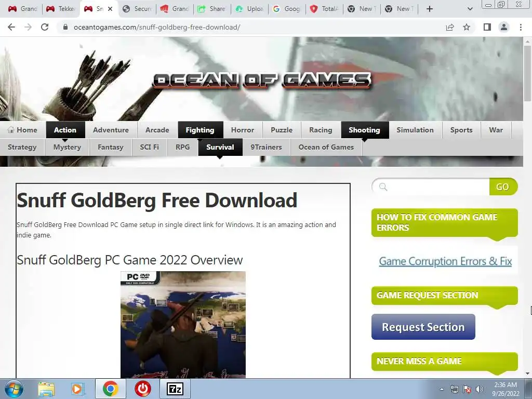Open the Action Center flag icon

pyautogui.click(x=467, y=390)
